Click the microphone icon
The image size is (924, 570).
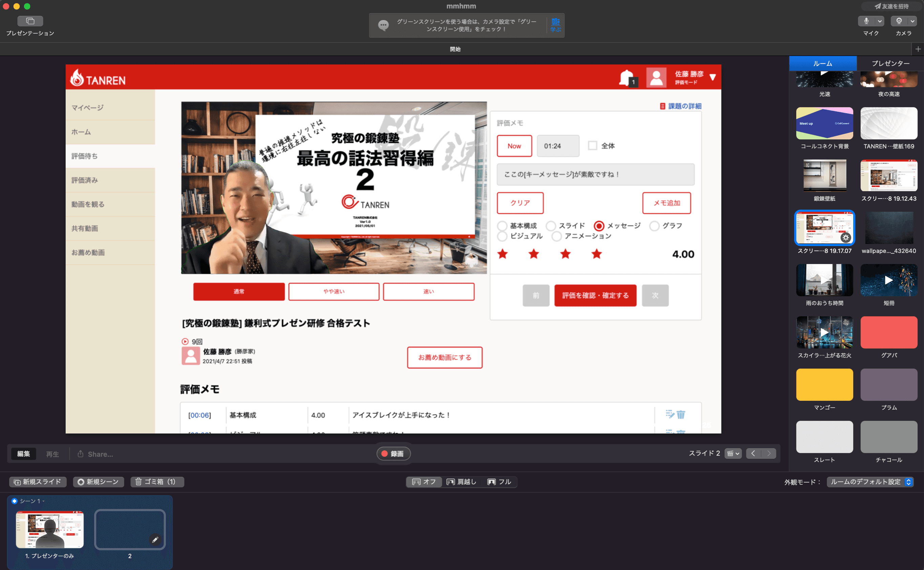click(x=866, y=21)
